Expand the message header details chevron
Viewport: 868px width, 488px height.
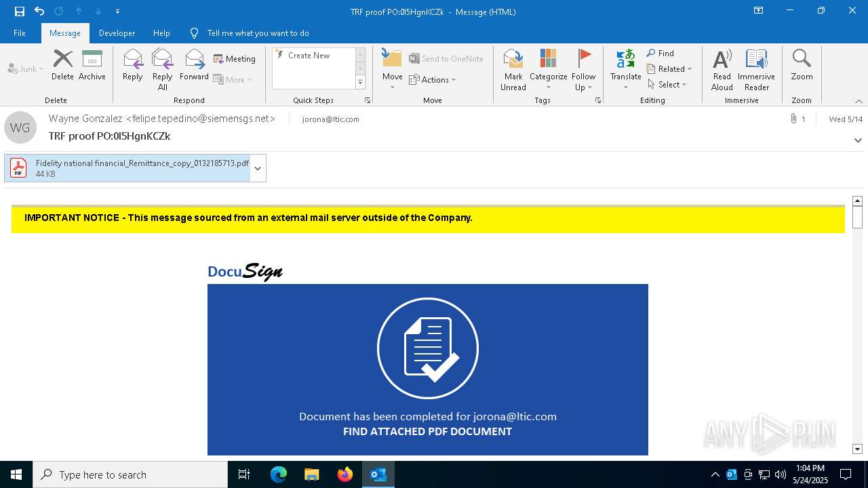click(x=858, y=141)
